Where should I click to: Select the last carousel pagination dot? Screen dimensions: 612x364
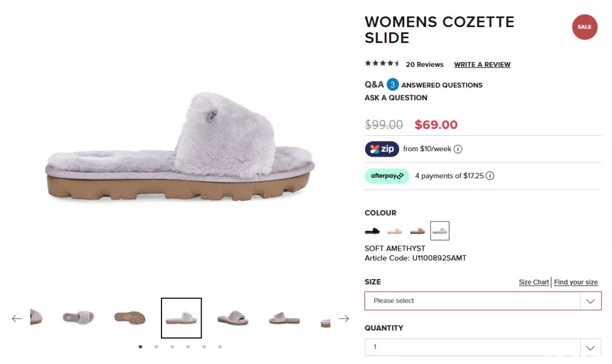click(220, 346)
